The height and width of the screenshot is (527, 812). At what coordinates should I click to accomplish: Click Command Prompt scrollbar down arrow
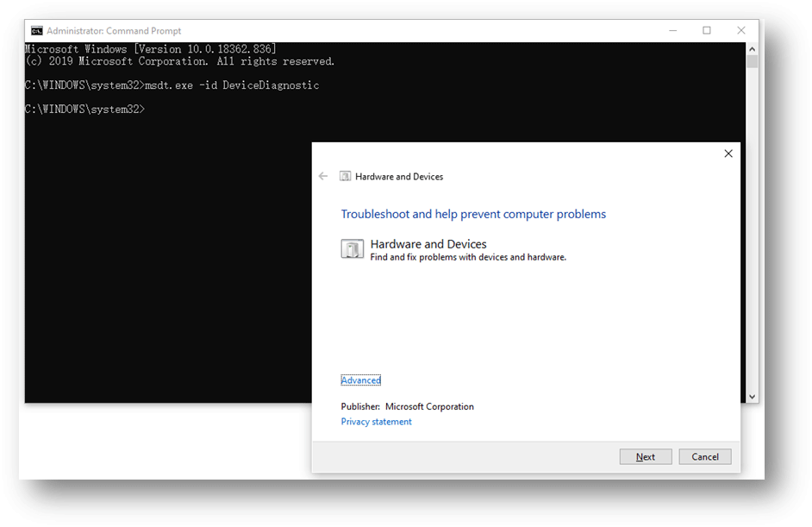(x=752, y=397)
